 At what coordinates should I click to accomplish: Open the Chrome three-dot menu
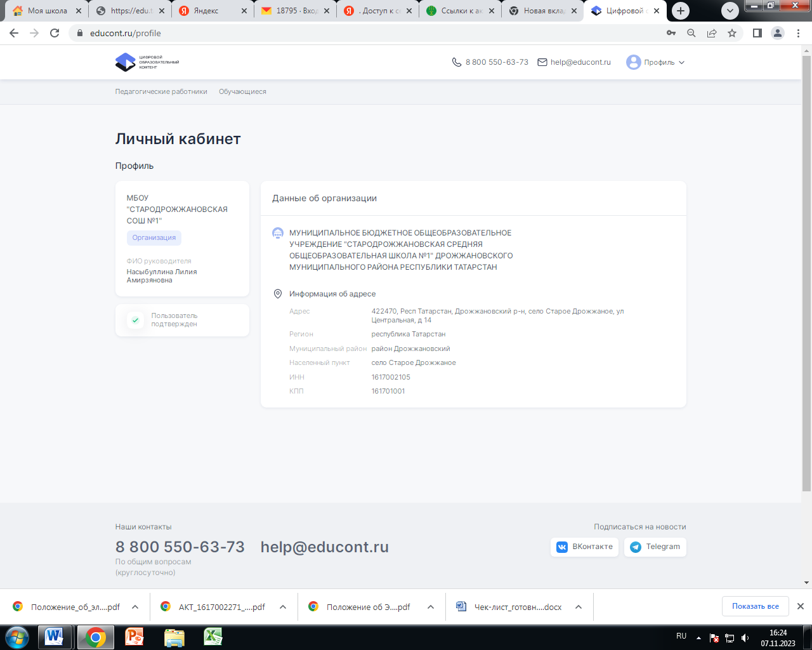798,33
